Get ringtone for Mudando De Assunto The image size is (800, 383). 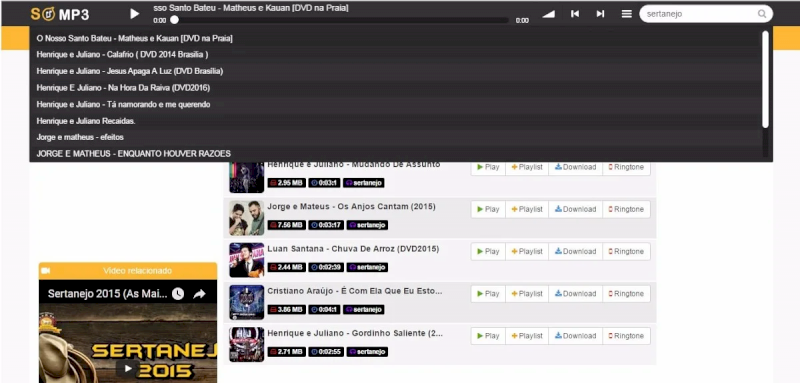coord(627,167)
